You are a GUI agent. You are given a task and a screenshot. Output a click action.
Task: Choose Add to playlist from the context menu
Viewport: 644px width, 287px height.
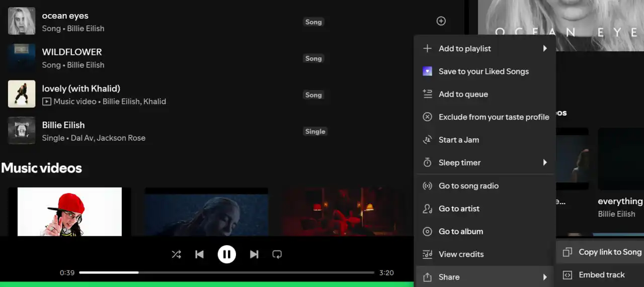(x=485, y=49)
